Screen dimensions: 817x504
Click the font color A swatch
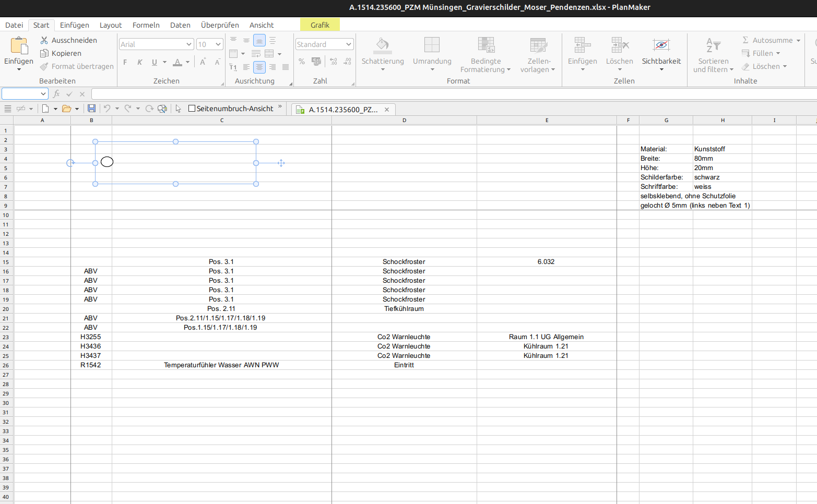click(x=177, y=62)
